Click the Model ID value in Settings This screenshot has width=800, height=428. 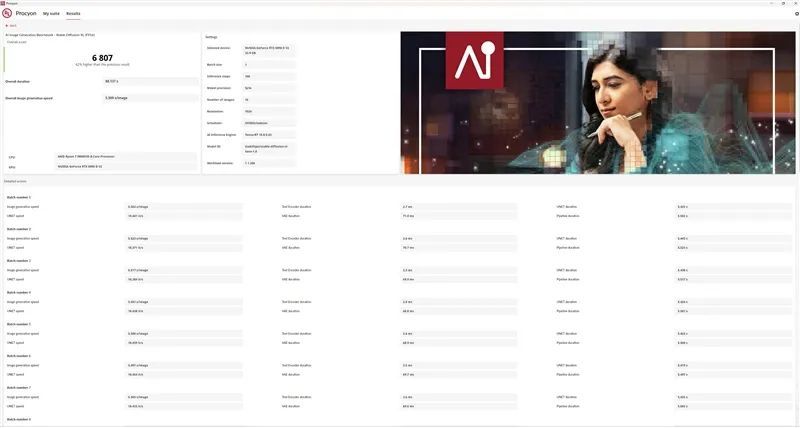(x=269, y=149)
